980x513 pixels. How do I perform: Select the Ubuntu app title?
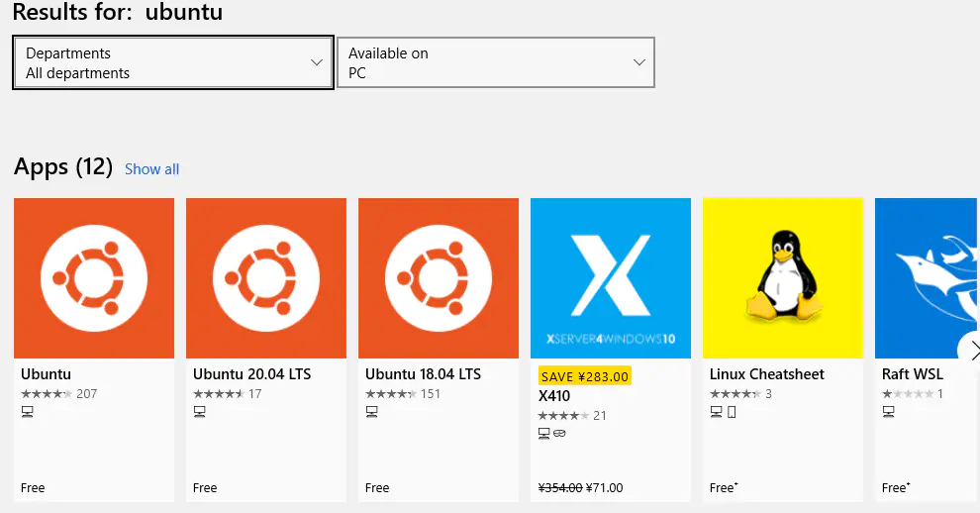(x=46, y=374)
